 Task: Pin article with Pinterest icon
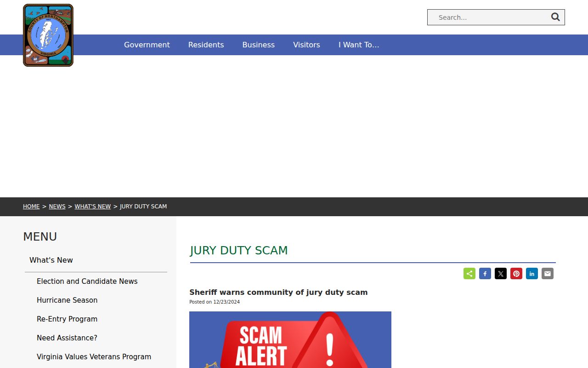(x=516, y=274)
